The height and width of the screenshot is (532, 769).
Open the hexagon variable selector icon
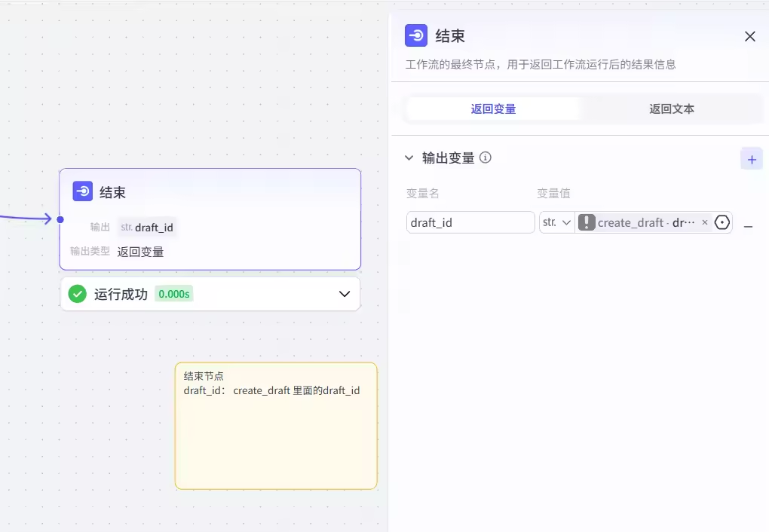[x=722, y=222]
